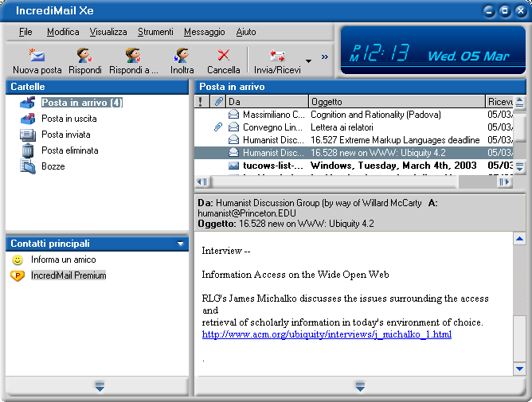Click message list horizontal scroll left arrow
Viewport: 532px width, 402px height.
pos(202,181)
